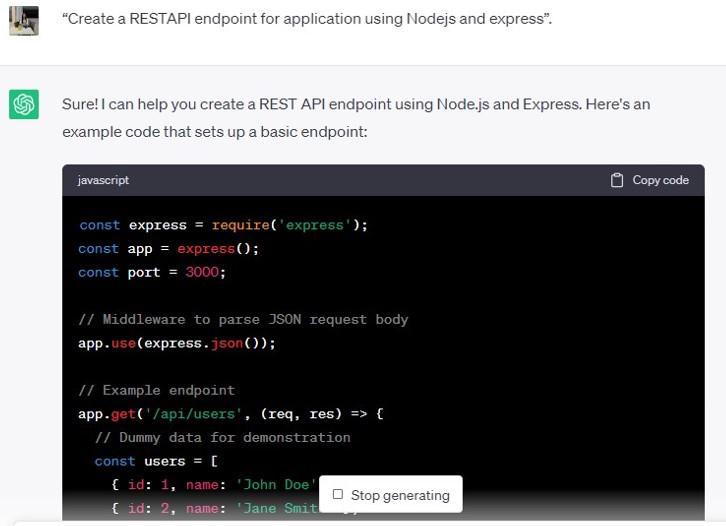This screenshot has height=526, width=726.
Task: Click the ChatGPT logo icon
Action: [24, 104]
